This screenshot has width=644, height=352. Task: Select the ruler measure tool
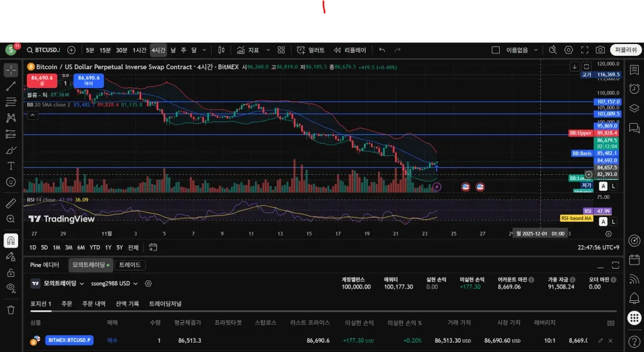pyautogui.click(x=11, y=203)
